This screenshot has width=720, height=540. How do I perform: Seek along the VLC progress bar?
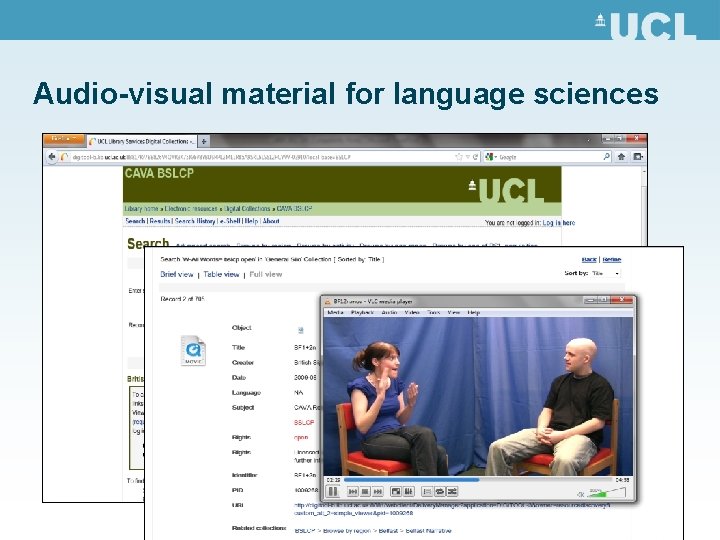(x=478, y=480)
